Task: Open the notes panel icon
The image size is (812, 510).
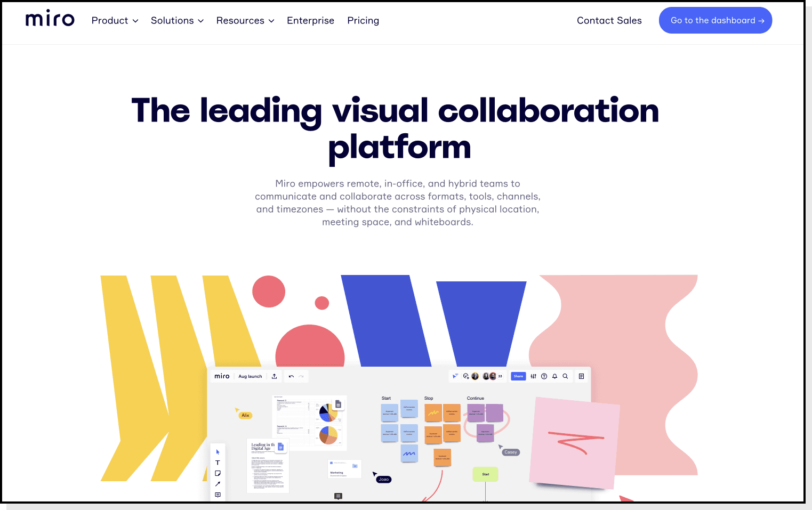Action: coord(581,376)
